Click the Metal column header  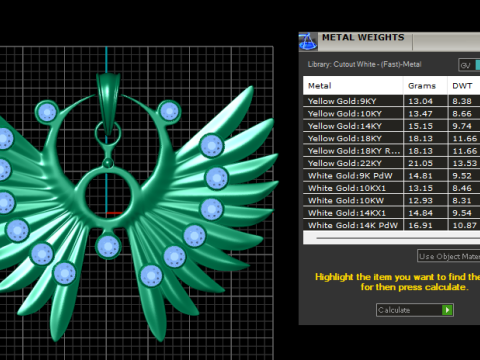353,86
